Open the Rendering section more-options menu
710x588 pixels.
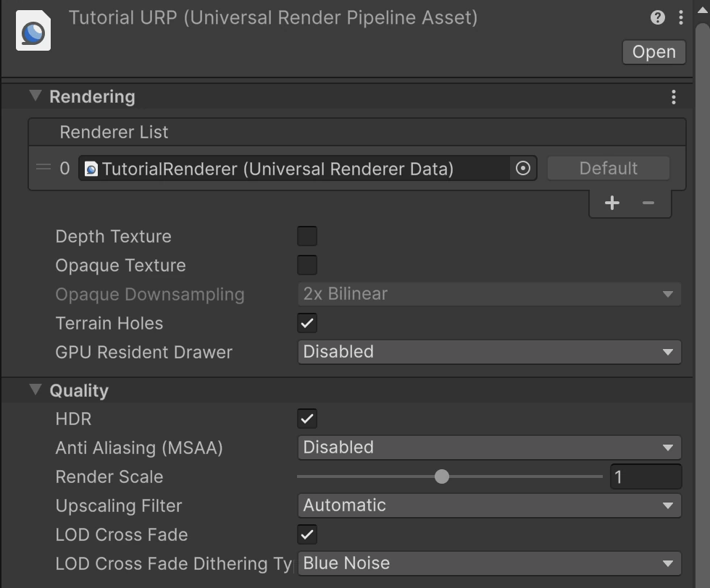(x=674, y=97)
